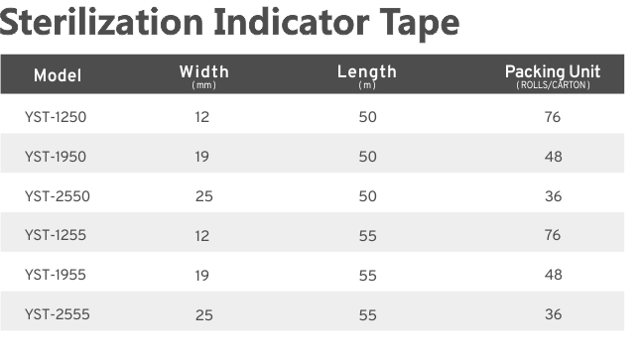This screenshot has width=644, height=358.
Task: Click width value 12 in YST-1250 row
Action: click(202, 117)
